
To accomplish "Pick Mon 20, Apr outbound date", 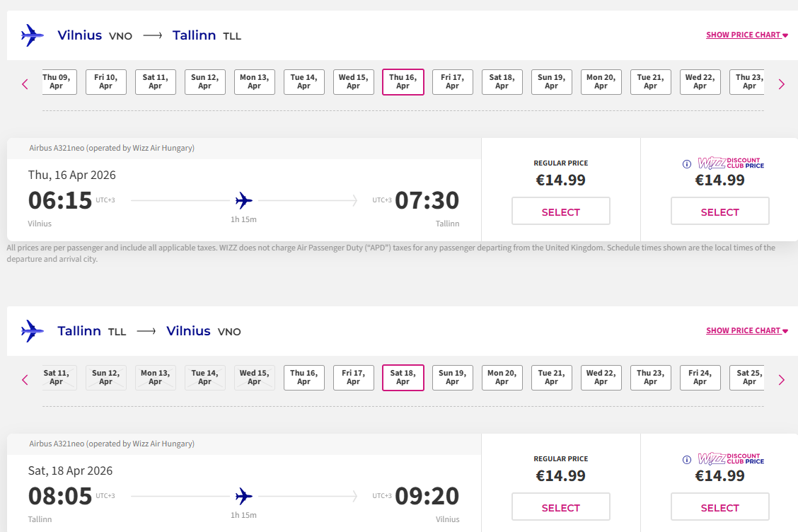I will [x=601, y=82].
